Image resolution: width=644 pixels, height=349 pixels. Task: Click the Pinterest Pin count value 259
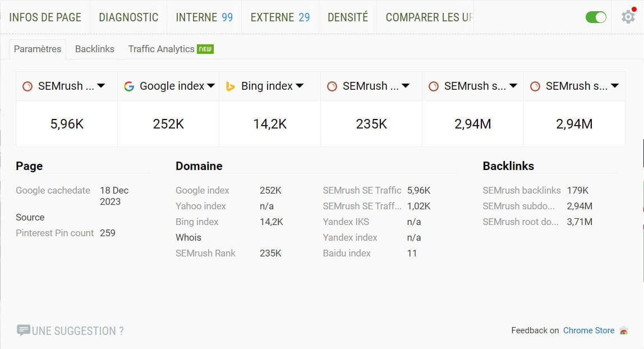click(x=108, y=233)
